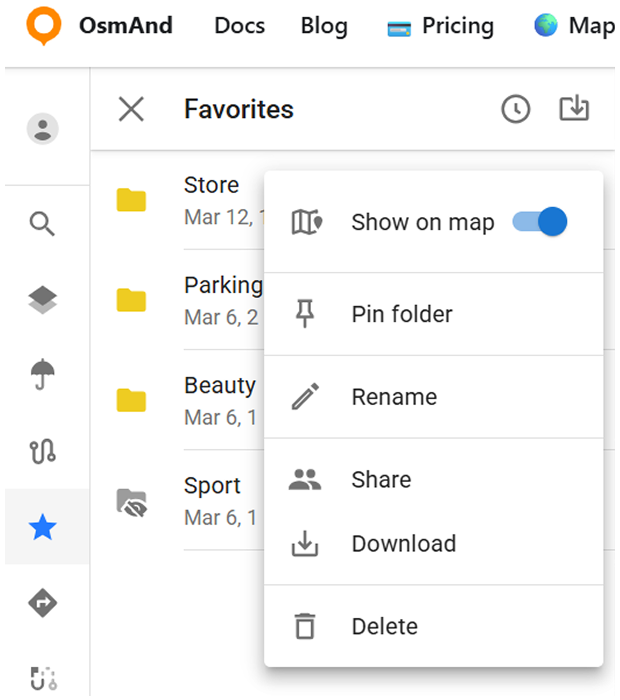This screenshot has width=620, height=700.
Task: Click the clock sort icon in header
Action: [516, 109]
